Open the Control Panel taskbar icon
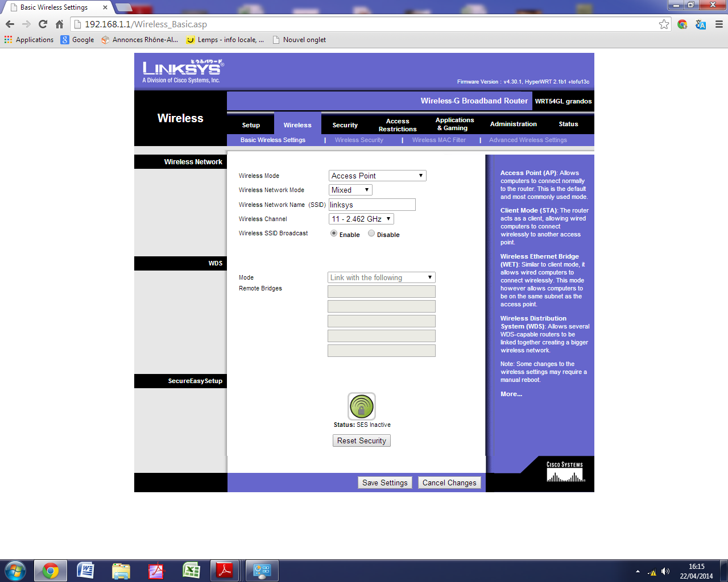 (262, 571)
